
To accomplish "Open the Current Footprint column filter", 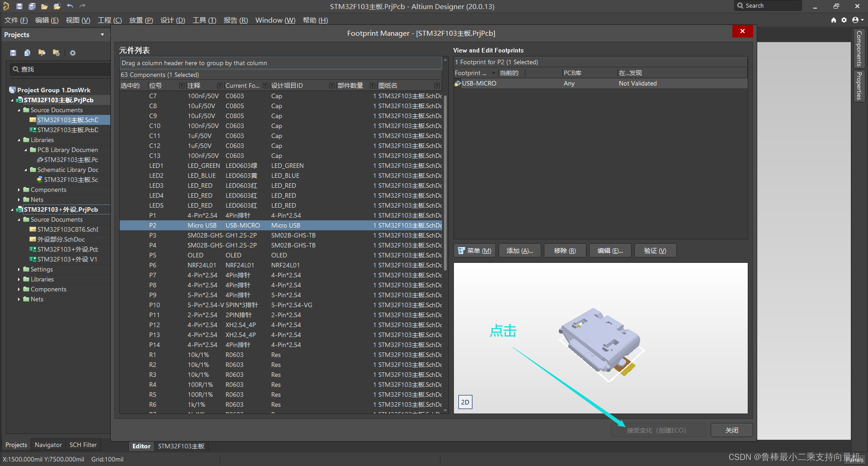I will [x=266, y=86].
